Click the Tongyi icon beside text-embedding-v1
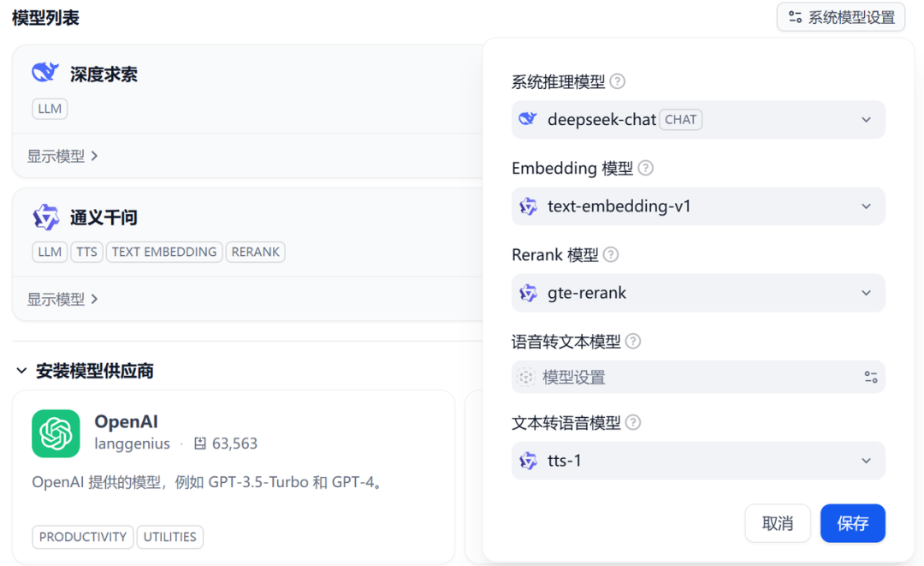 tap(528, 206)
